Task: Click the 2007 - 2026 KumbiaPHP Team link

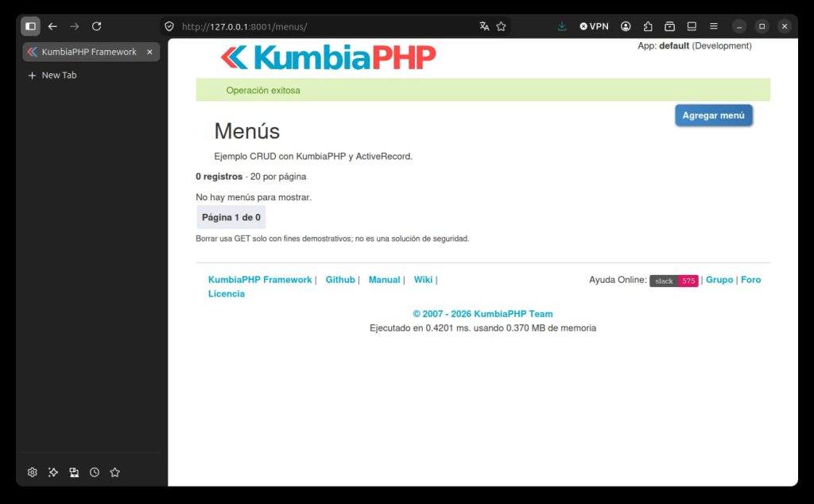Action: click(483, 314)
